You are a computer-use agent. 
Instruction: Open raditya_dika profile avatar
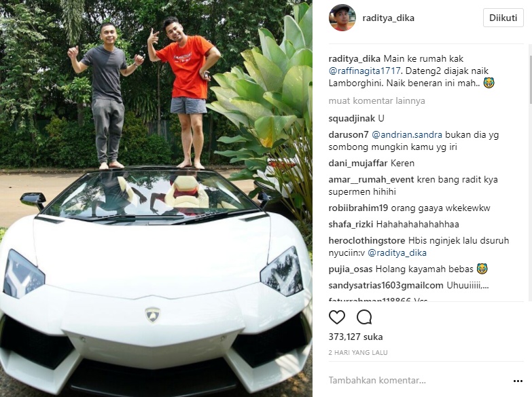tap(342, 18)
